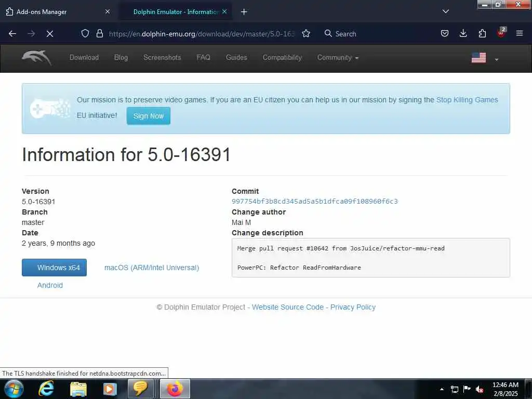Open the Privacy Policy link

[x=353, y=307]
